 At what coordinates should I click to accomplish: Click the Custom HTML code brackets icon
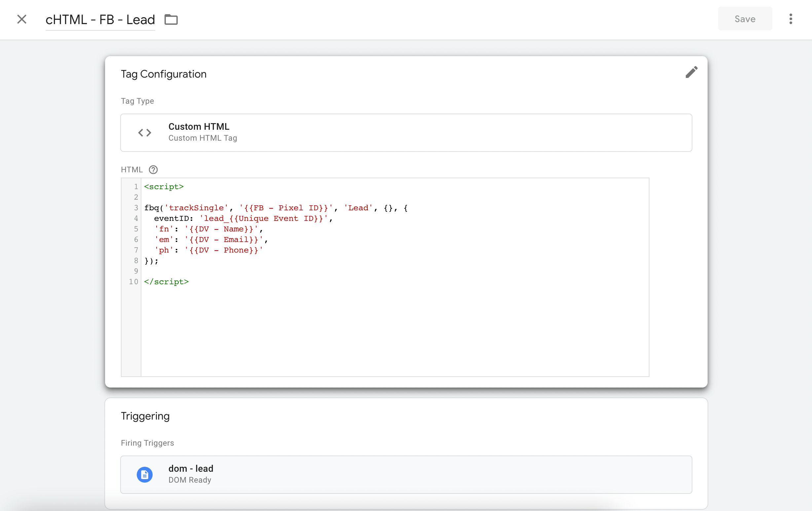coord(145,133)
